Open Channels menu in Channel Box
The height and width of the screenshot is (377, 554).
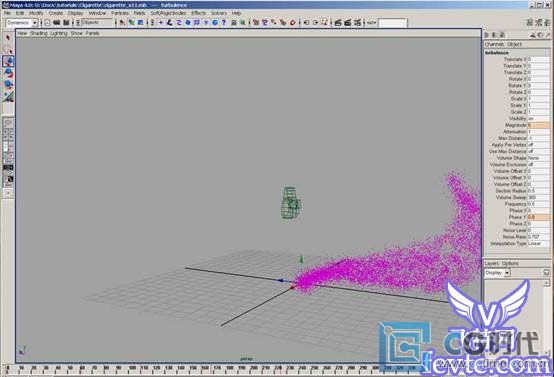point(494,44)
